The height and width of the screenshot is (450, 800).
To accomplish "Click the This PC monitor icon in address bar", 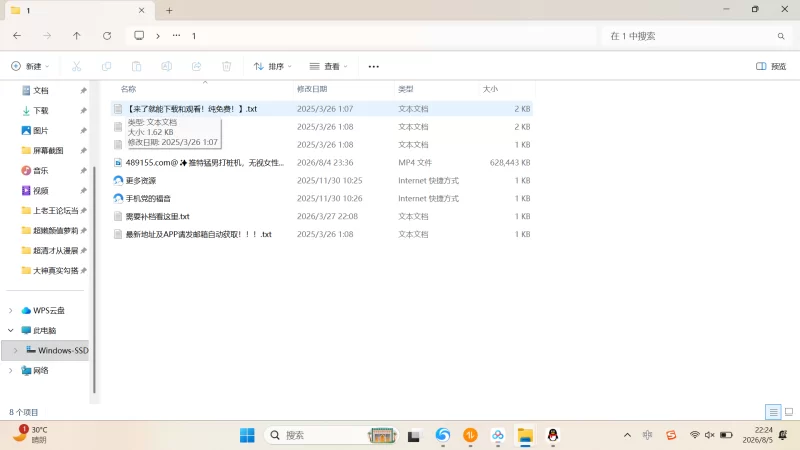I will 139,36.
